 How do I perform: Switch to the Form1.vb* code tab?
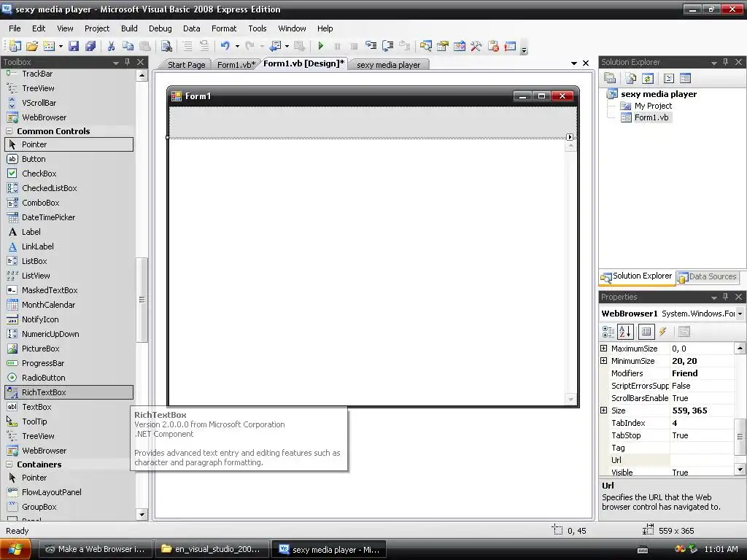tap(236, 65)
